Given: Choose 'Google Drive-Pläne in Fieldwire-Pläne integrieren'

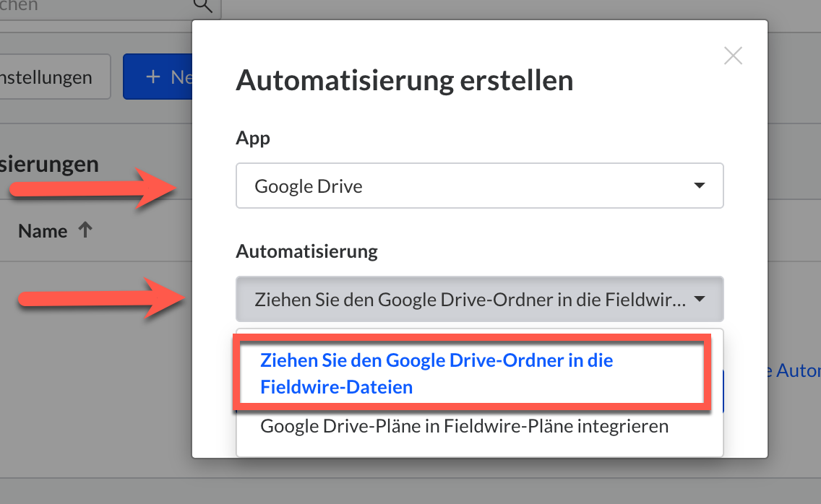Looking at the screenshot, I should click(x=465, y=426).
